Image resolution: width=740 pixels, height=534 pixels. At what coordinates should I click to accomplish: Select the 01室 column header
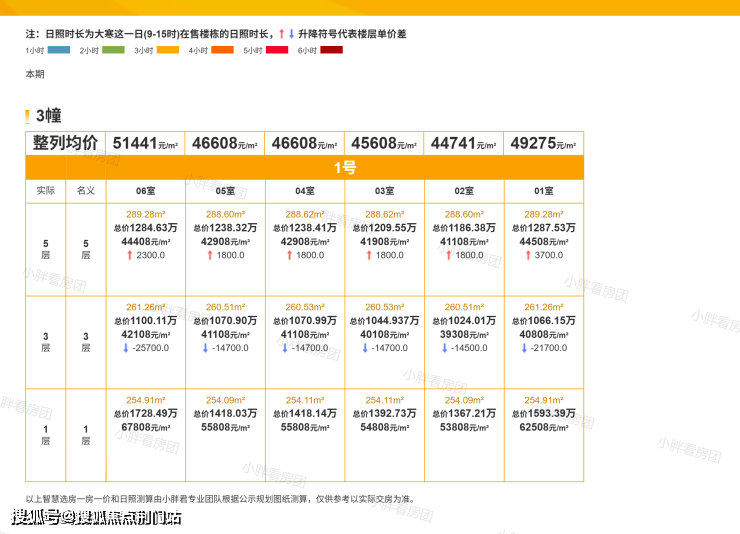tap(543, 190)
